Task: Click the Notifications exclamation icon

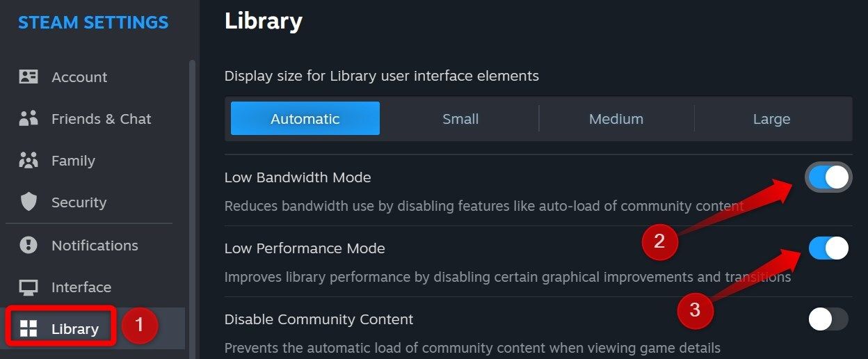Action: 29,246
